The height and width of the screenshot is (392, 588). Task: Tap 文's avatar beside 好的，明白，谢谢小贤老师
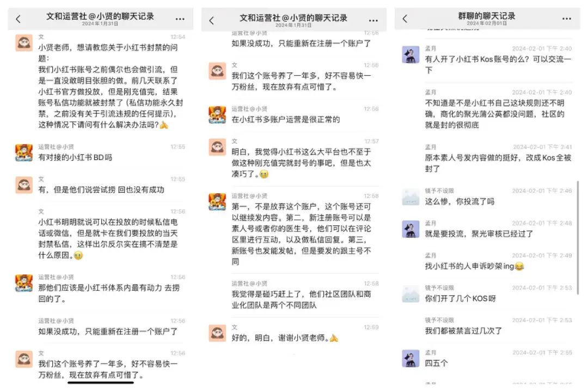pyautogui.click(x=217, y=333)
